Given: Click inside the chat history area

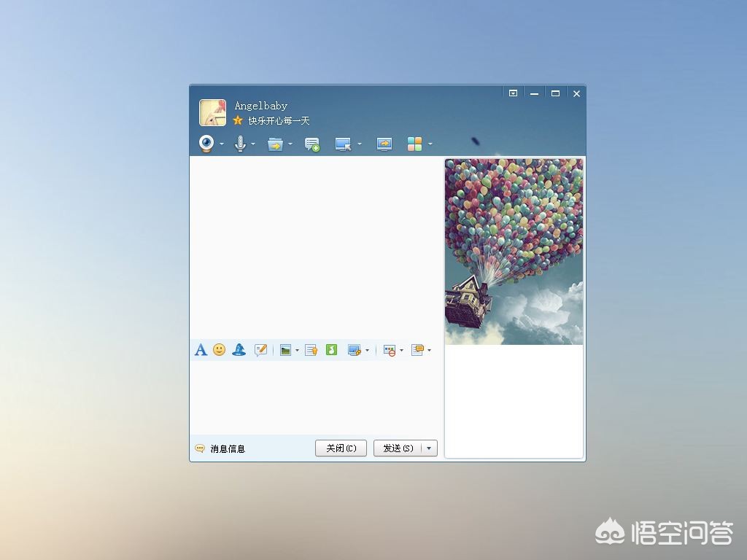Looking at the screenshot, I should coord(317,248).
